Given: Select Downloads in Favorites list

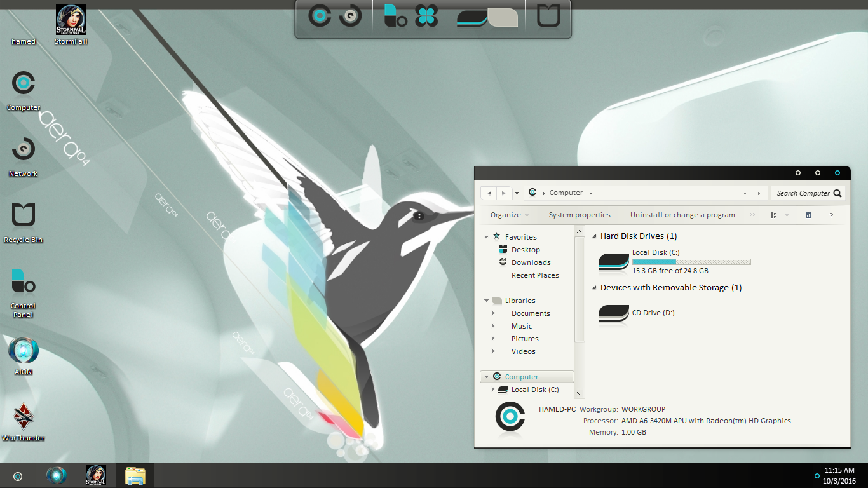Looking at the screenshot, I should (531, 262).
